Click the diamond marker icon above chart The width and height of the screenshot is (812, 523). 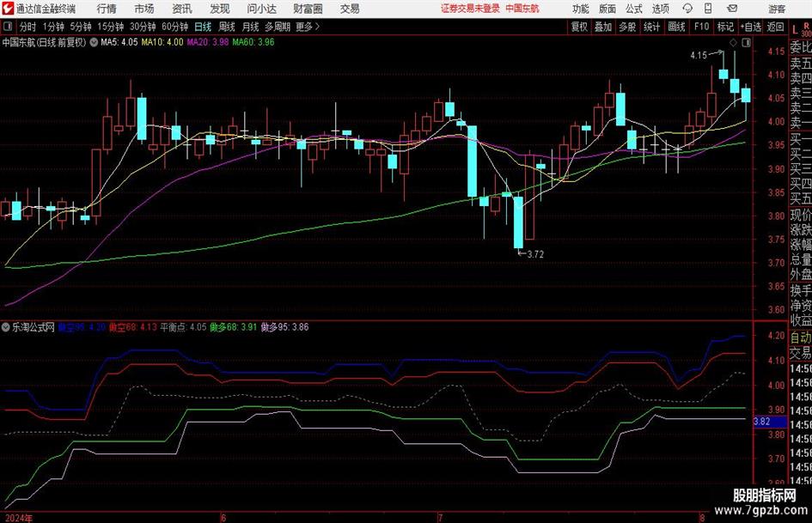[x=733, y=43]
